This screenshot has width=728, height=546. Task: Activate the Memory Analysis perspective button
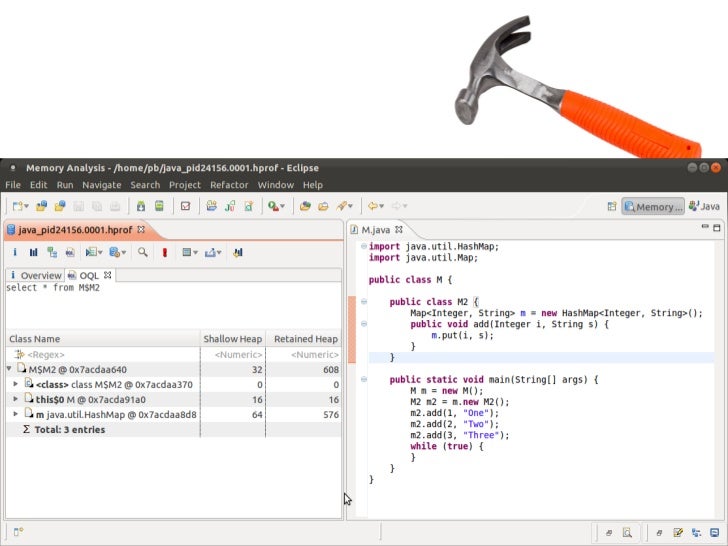click(652, 207)
